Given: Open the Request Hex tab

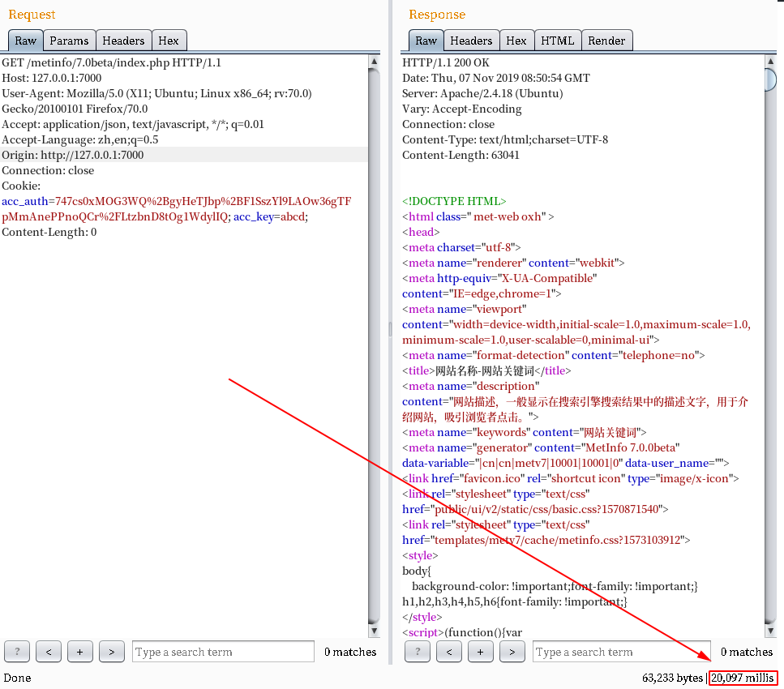Looking at the screenshot, I should coord(169,41).
